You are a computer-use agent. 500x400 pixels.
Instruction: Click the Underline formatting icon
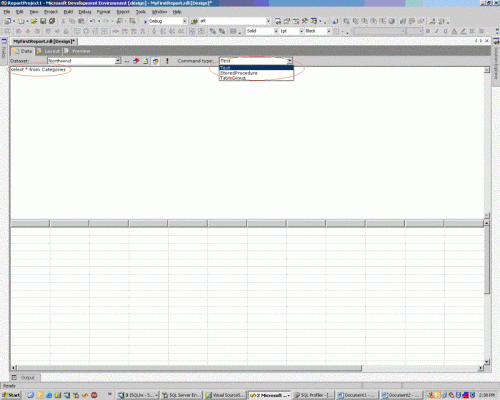pyautogui.click(x=445, y=31)
